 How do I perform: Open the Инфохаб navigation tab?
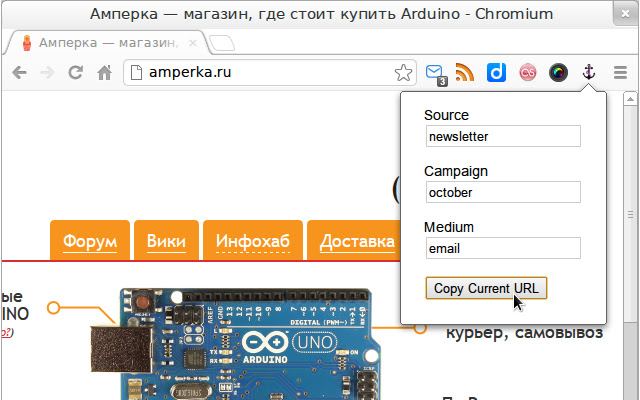point(253,241)
